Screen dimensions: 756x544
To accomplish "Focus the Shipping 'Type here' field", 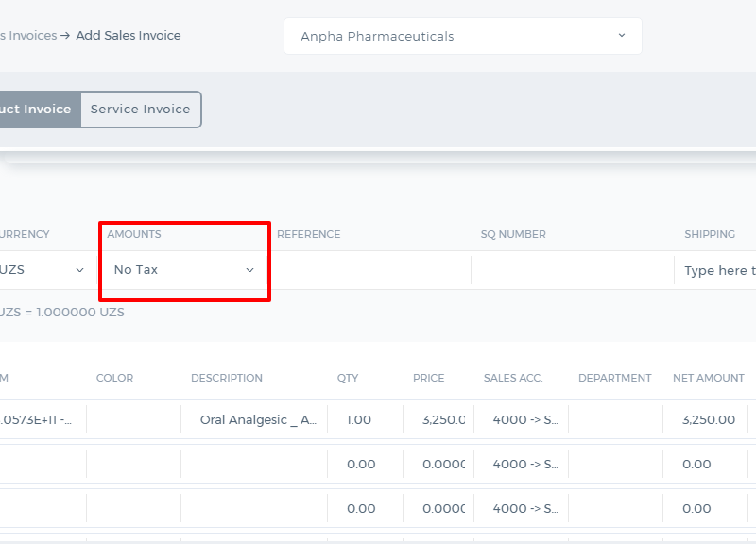I will [x=715, y=270].
